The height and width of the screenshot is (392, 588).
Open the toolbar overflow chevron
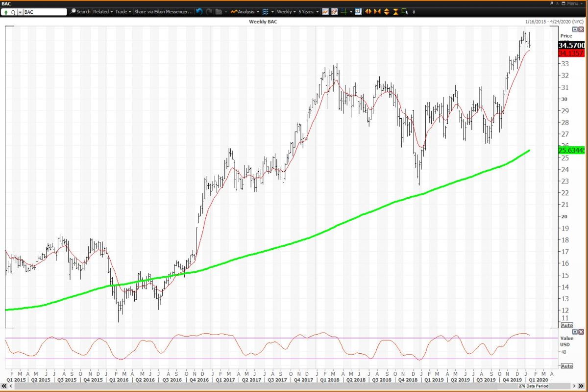414,12
